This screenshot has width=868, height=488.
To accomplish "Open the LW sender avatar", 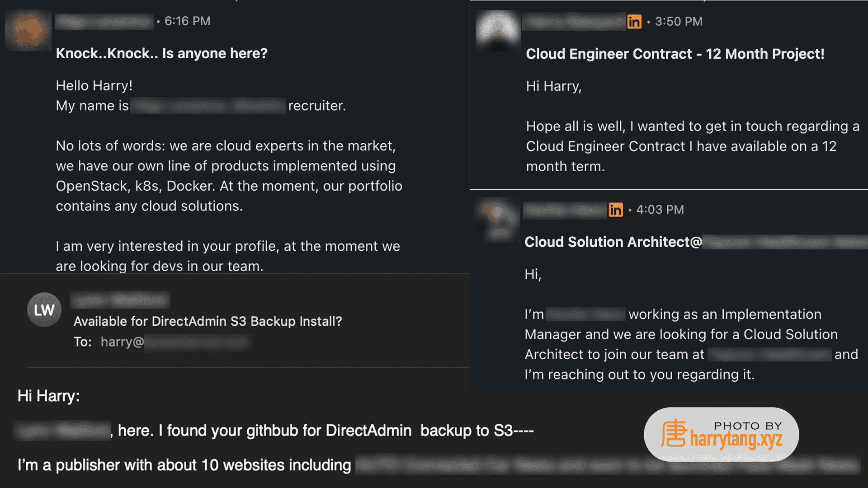I will click(44, 310).
